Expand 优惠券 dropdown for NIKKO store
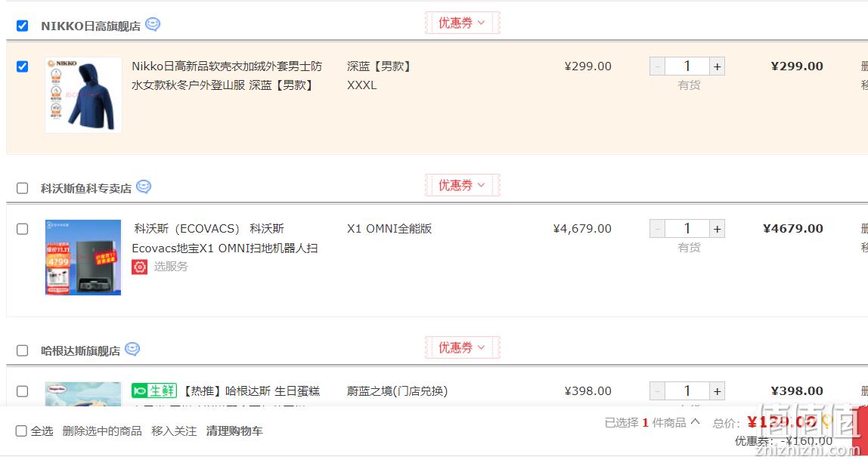 click(x=462, y=23)
